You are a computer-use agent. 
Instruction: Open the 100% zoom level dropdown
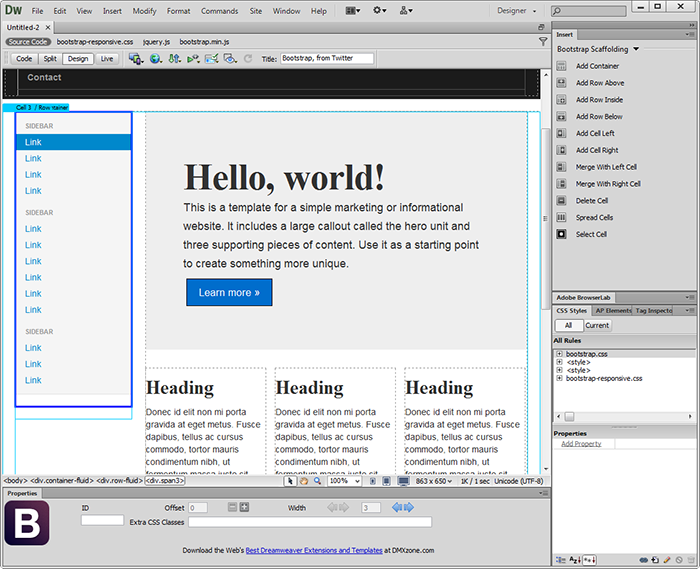(344, 481)
